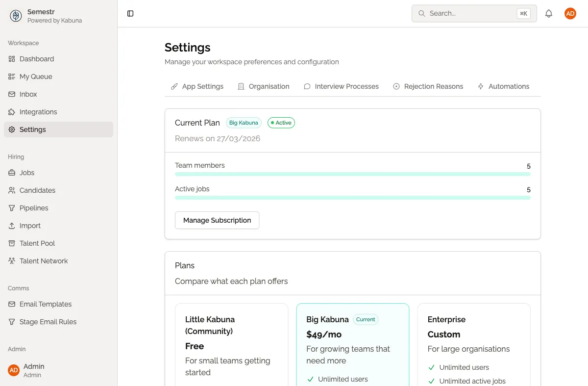This screenshot has height=386, width=588.
Task: Navigate to Integrations
Action: pyautogui.click(x=39, y=112)
